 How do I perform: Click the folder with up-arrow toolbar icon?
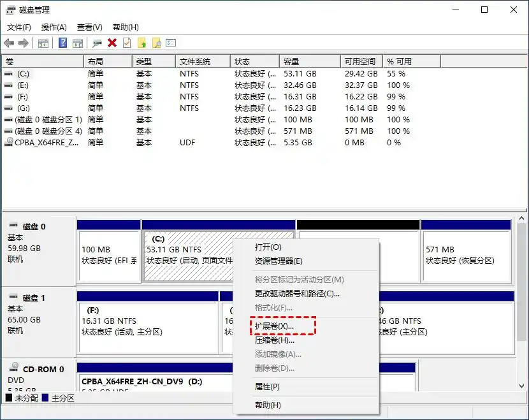click(x=141, y=43)
